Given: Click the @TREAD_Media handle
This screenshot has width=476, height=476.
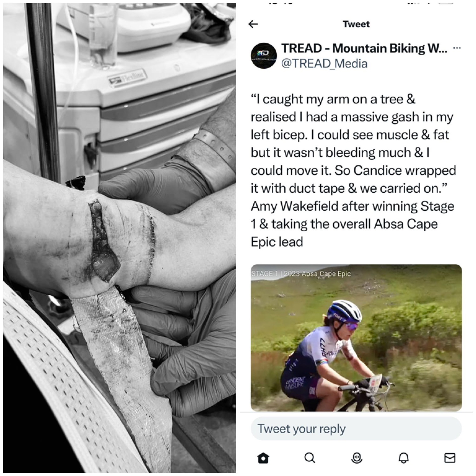Looking at the screenshot, I should point(324,63).
